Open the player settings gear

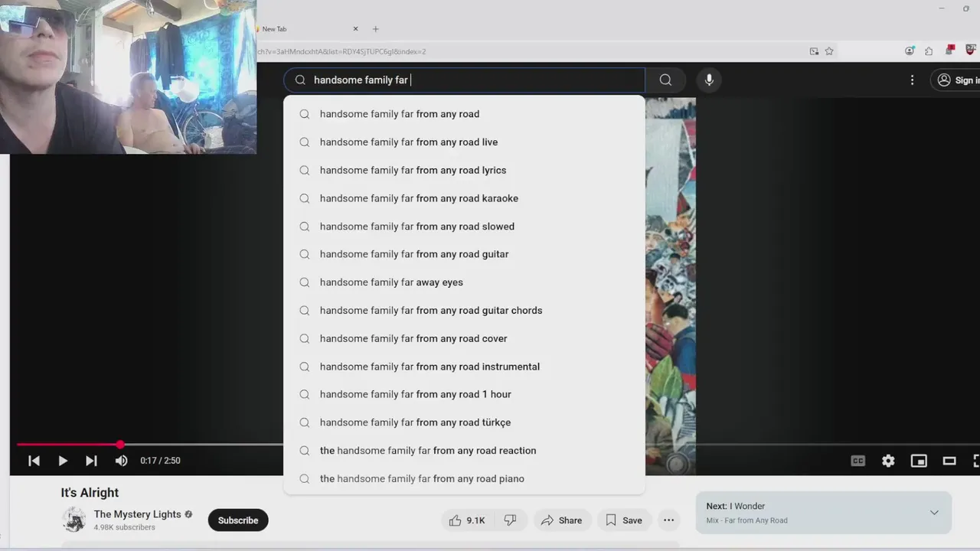888,461
